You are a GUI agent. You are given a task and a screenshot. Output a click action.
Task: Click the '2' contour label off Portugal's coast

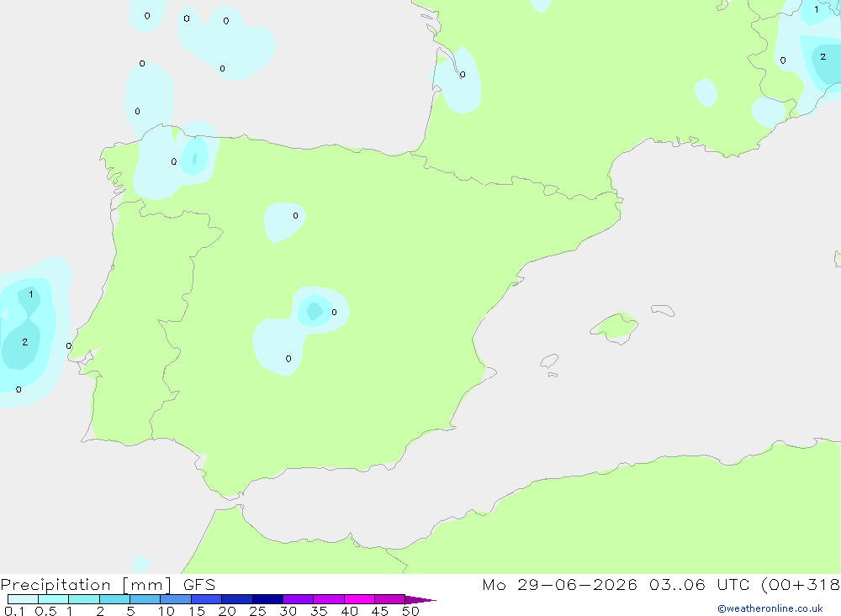[24, 342]
